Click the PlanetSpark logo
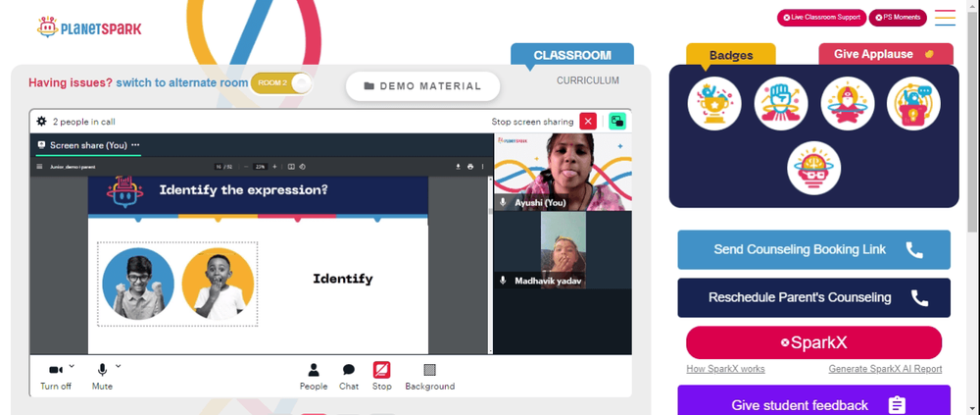 point(89,26)
